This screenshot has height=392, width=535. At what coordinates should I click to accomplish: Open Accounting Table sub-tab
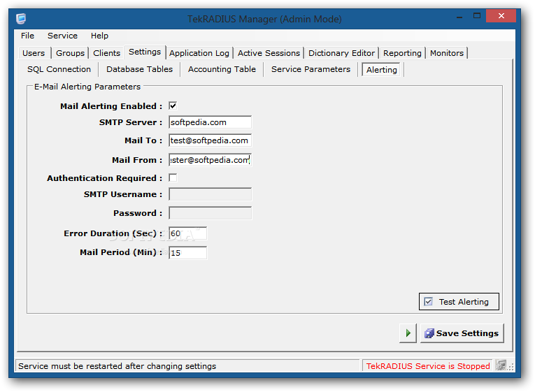(x=222, y=69)
